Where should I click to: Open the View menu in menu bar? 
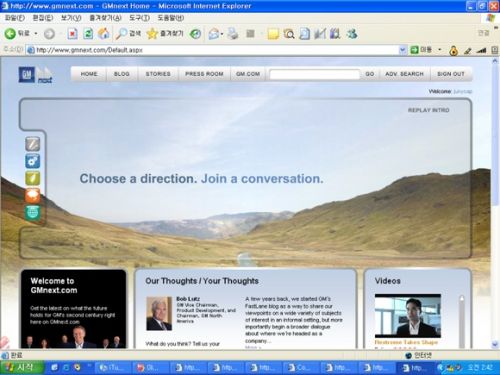click(71, 18)
